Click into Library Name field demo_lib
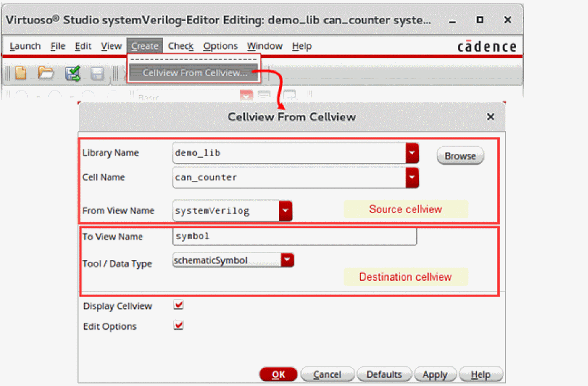588x386 pixels. pyautogui.click(x=289, y=153)
